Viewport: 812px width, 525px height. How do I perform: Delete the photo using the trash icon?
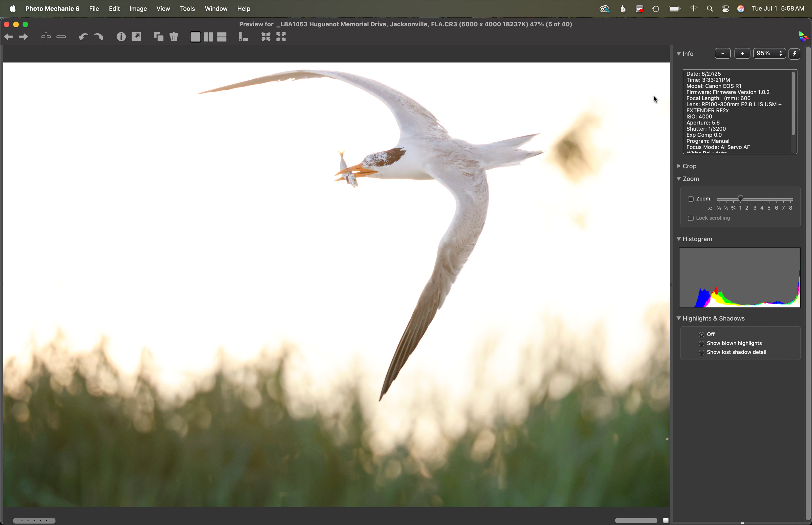174,37
